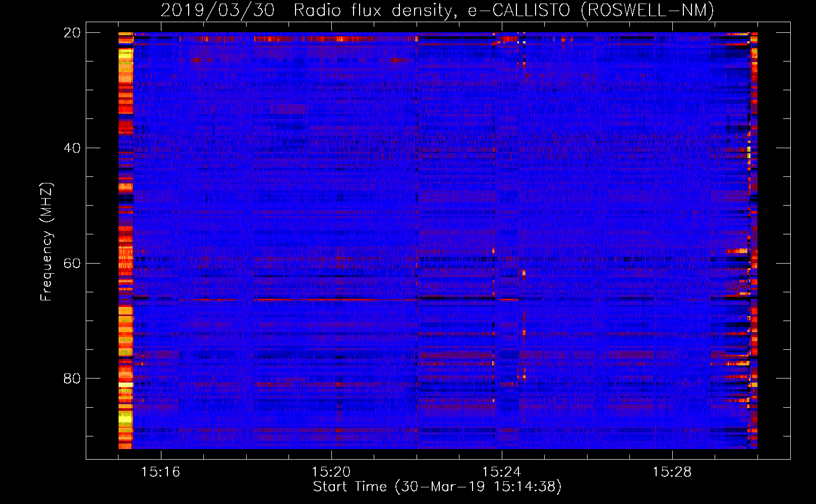Click the "Start Time (30-Mar-19 15:14:38)" label
Screen dimensions: 816x504
(x=437, y=487)
